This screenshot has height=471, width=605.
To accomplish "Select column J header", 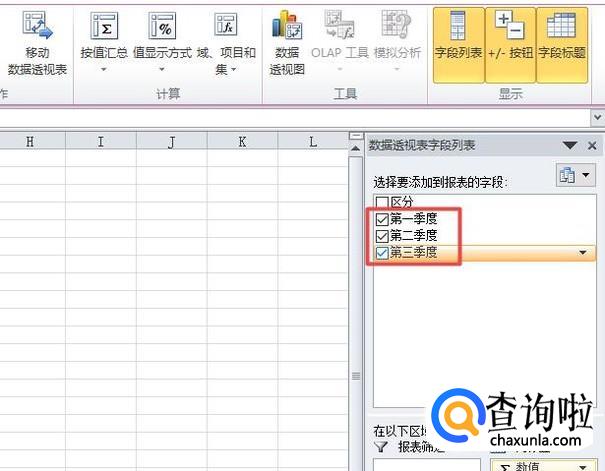I will point(172,142).
